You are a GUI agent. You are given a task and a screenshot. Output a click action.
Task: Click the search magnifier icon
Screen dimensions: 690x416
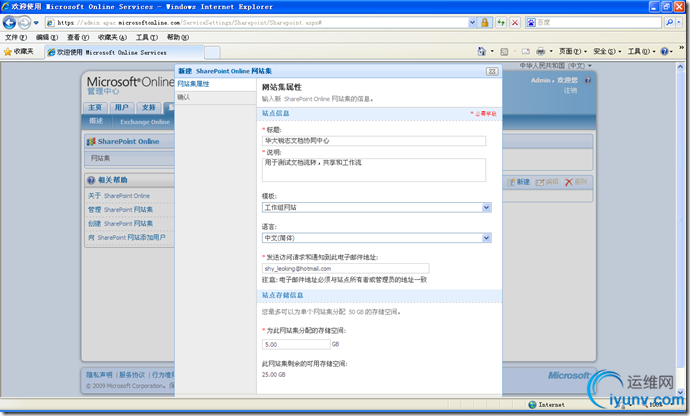(x=669, y=22)
